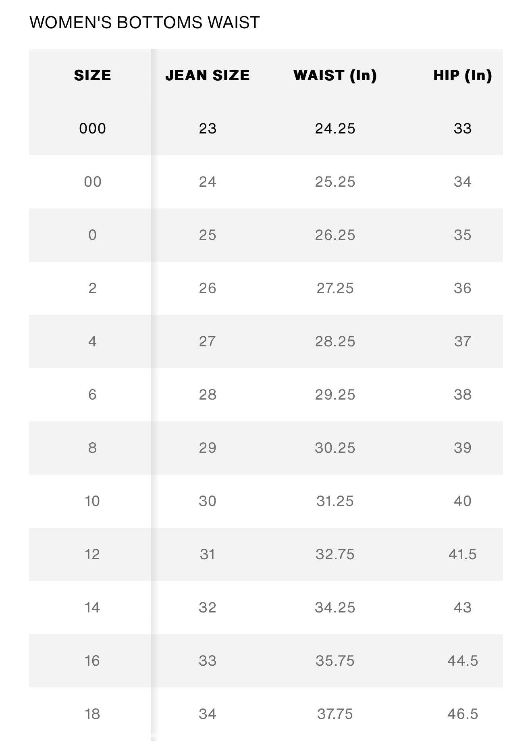Click the hip value 41.5
Screen dimensions: 532x756
463,554
